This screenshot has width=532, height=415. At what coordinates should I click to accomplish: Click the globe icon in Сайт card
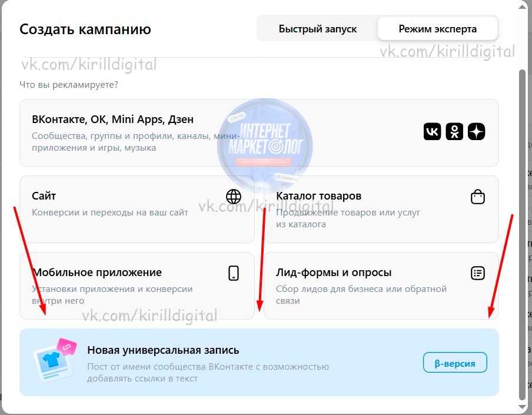click(234, 196)
